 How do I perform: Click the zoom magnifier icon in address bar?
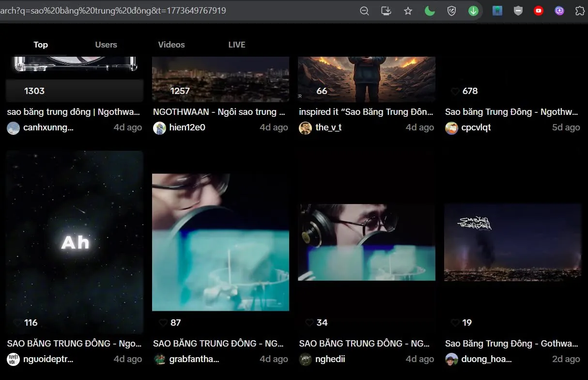[x=364, y=11]
